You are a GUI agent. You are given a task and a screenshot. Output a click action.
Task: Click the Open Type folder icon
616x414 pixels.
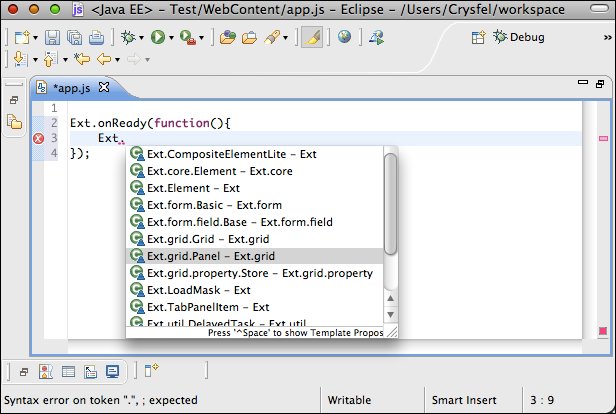point(227,38)
